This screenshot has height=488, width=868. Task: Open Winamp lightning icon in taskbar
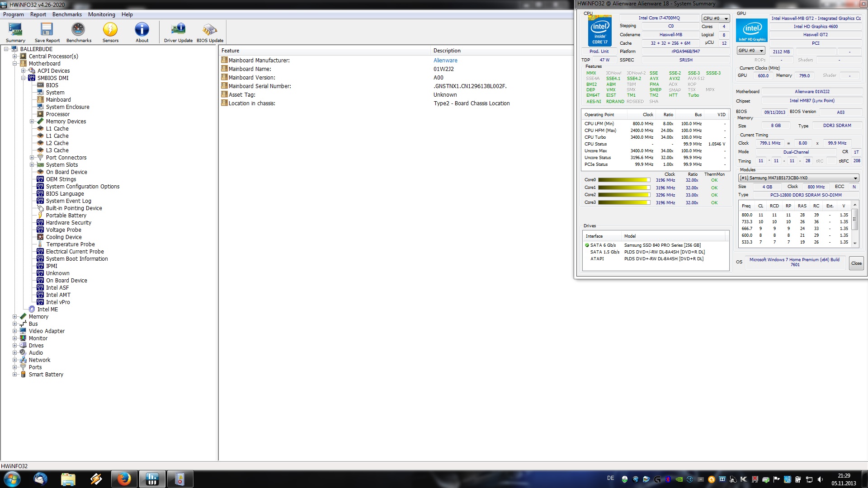click(96, 479)
